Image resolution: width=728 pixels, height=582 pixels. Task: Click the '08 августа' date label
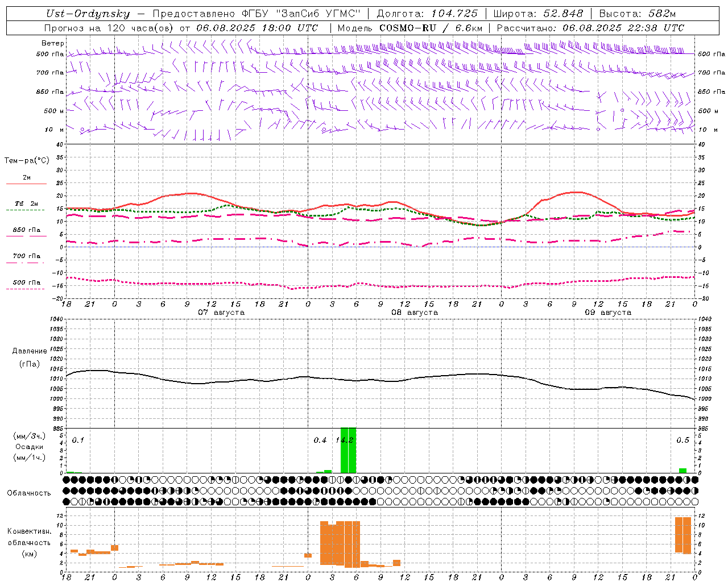(x=415, y=312)
